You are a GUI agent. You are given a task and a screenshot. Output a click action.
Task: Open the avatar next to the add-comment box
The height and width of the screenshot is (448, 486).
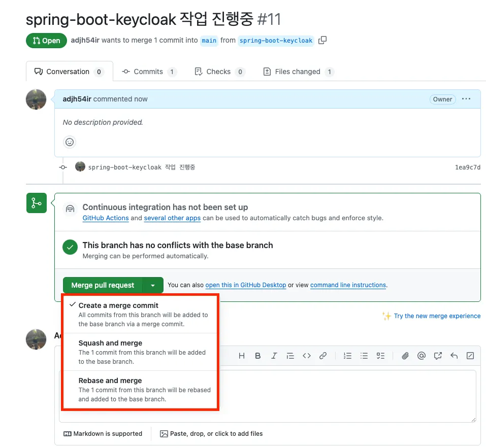click(x=36, y=339)
